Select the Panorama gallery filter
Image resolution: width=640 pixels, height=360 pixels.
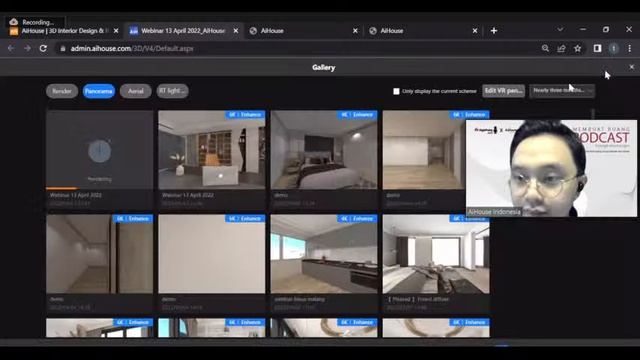(99, 91)
